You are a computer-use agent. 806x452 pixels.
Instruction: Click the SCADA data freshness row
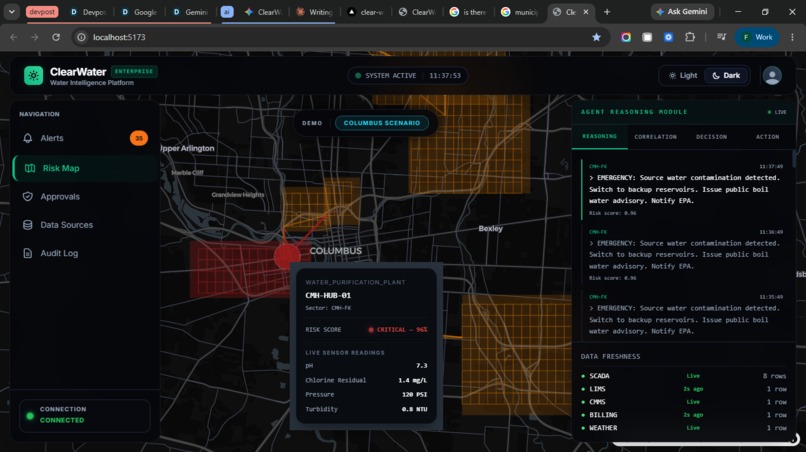click(x=684, y=376)
